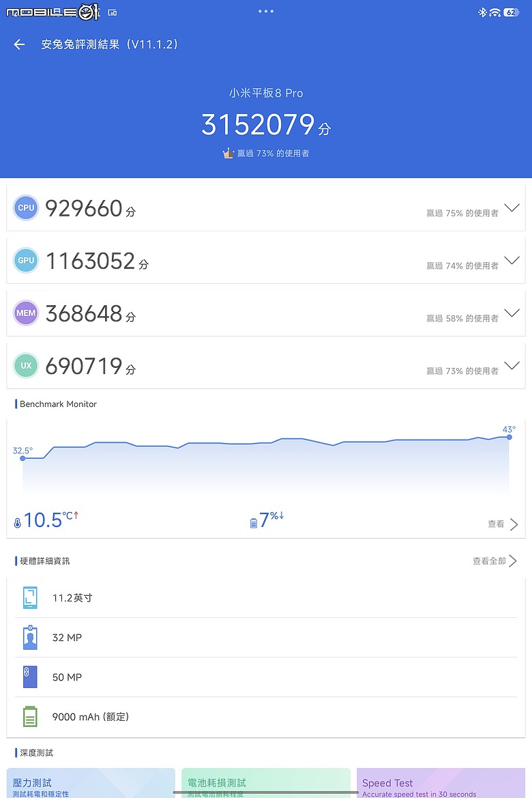Tap the GPU score badge icon
This screenshot has width=532, height=798.
26,260
